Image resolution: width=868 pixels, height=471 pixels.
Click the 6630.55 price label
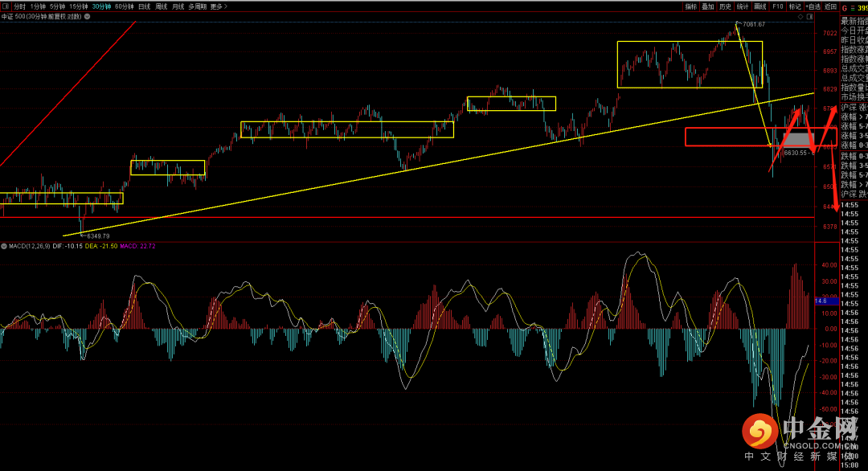pos(797,153)
